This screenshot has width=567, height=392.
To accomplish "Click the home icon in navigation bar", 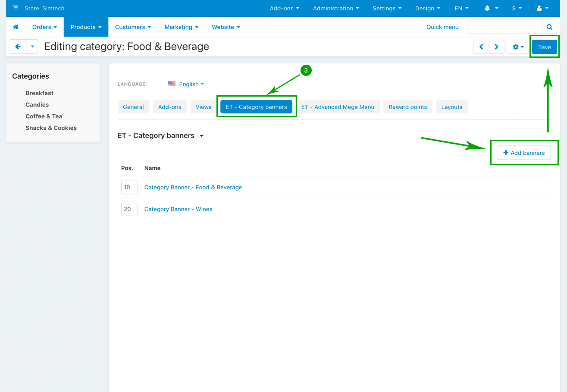I will coord(16,27).
